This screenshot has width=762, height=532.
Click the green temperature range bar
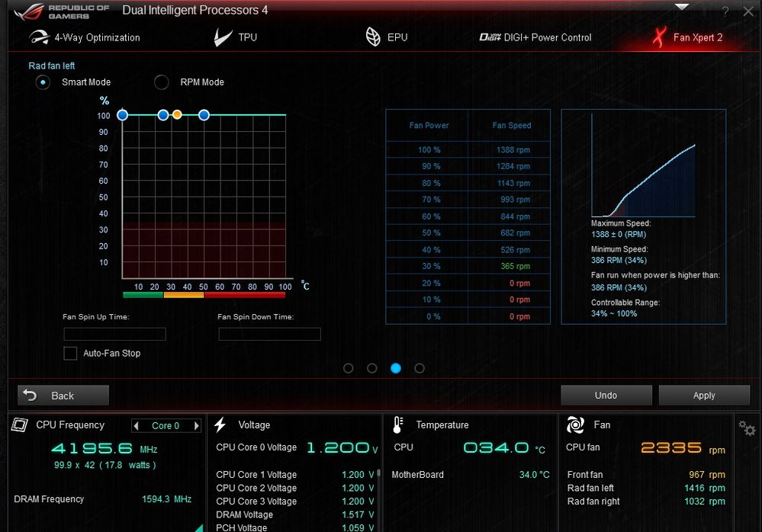click(x=143, y=295)
